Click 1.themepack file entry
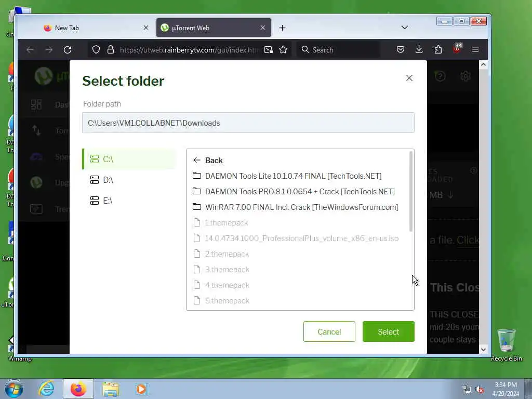 coord(220,222)
